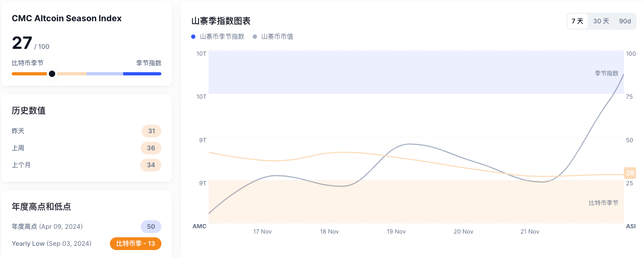Click the 19 Nov date on axis

click(396, 231)
